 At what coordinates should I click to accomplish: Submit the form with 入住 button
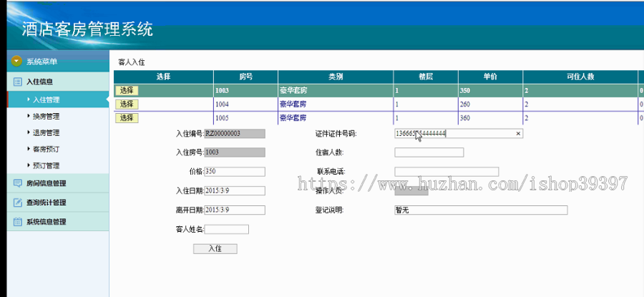(215, 248)
